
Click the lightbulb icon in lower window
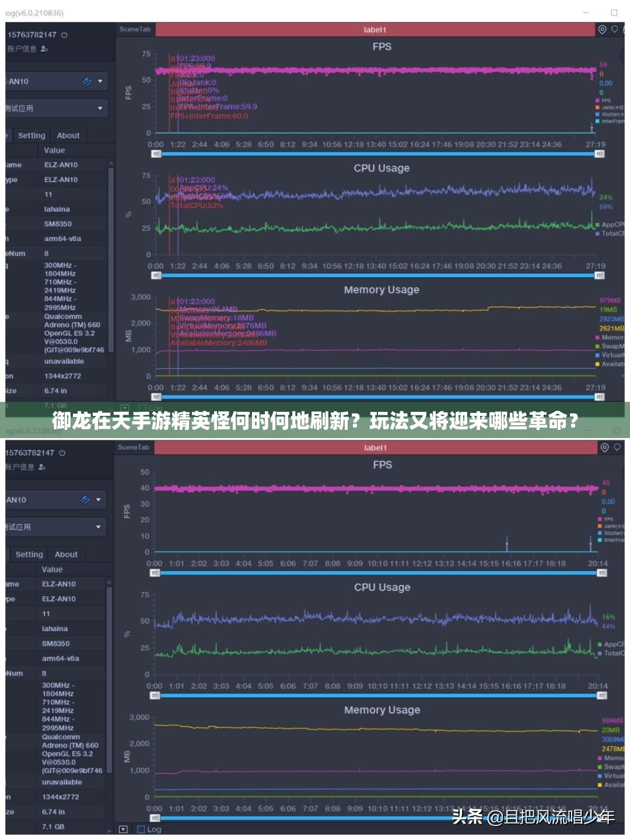click(x=617, y=447)
